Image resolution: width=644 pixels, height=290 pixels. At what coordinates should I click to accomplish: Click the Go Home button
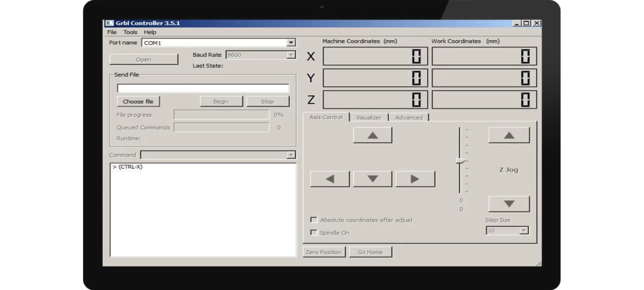pyautogui.click(x=370, y=252)
